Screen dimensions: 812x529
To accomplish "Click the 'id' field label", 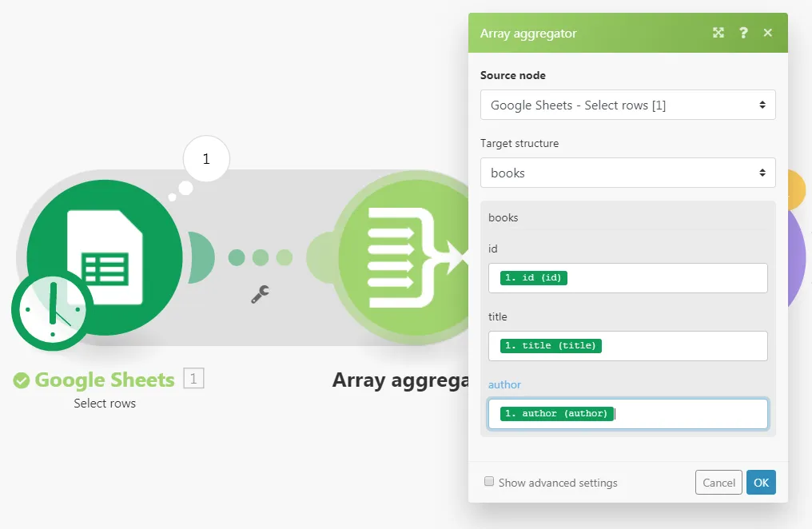I will click(x=492, y=249).
